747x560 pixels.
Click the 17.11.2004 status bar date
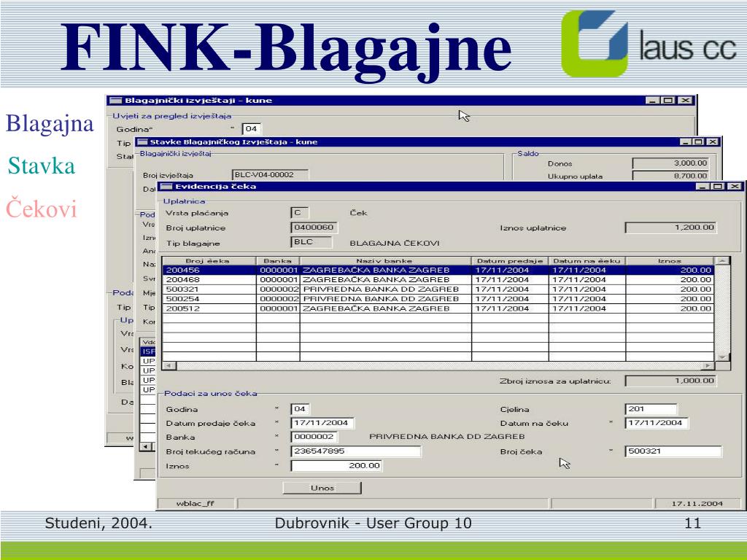pyautogui.click(x=697, y=503)
